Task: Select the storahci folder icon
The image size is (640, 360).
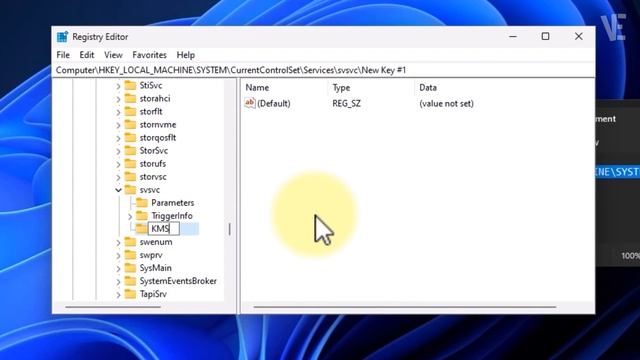Action: [130, 98]
